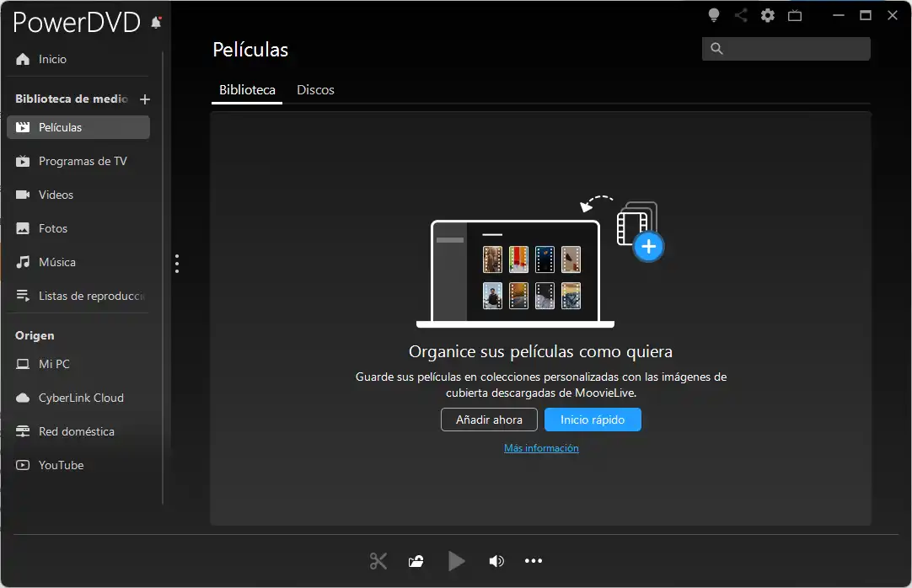Minimize the PowerDVD window

click(x=838, y=16)
